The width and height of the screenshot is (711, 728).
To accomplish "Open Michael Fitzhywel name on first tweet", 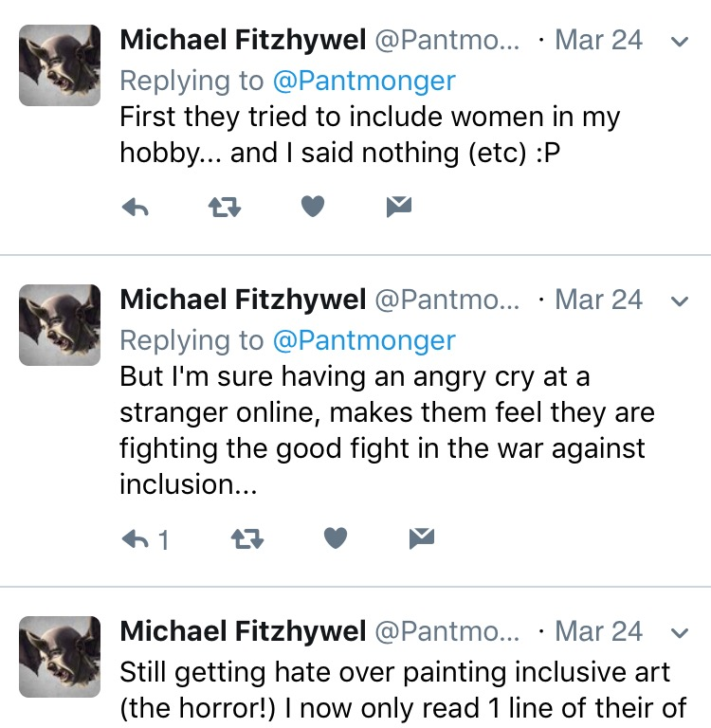I will point(243,41).
